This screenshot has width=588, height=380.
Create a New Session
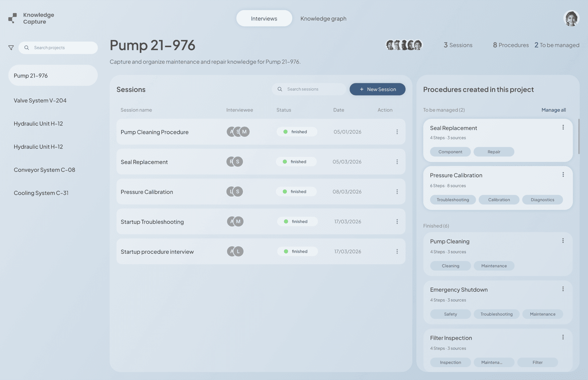(x=377, y=89)
